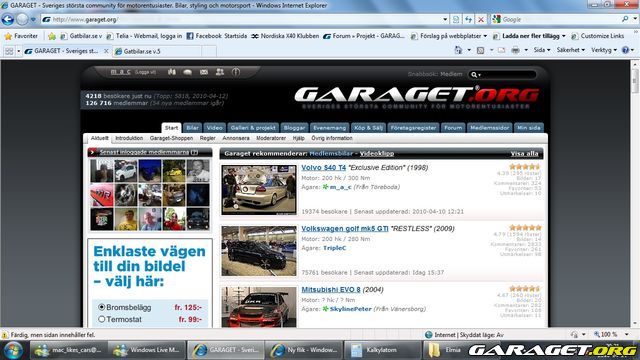Viewport: 640px width, 360px height.
Task: Click the Visa alla link
Action: point(524,153)
